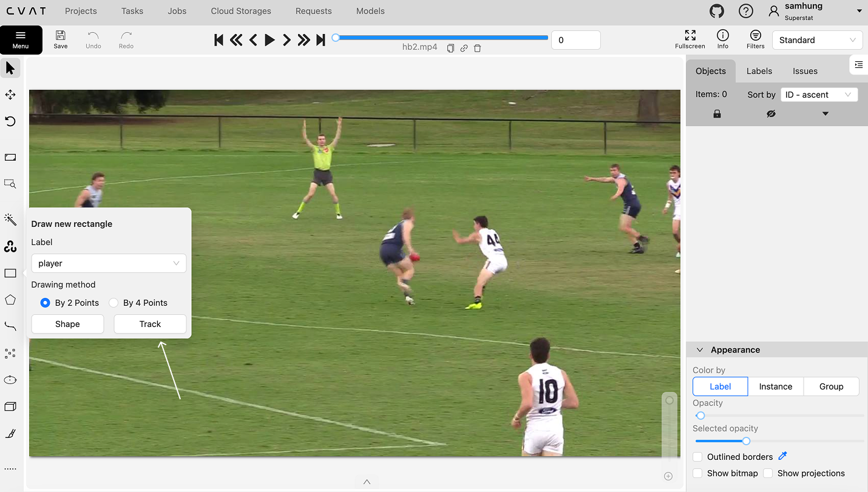Open the ID - ascent sort dropdown
This screenshot has height=492, width=868.
pyautogui.click(x=819, y=94)
